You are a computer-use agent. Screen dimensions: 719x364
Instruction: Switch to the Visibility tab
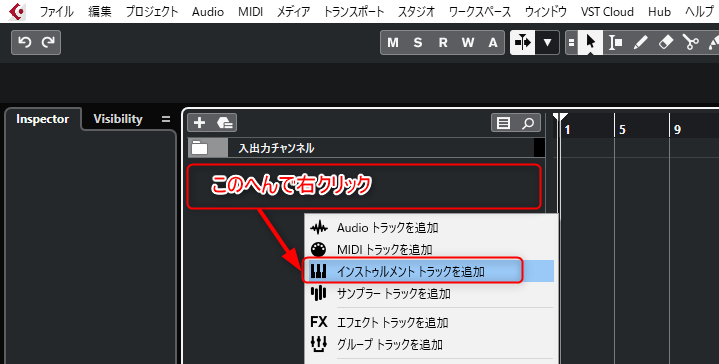point(118,119)
